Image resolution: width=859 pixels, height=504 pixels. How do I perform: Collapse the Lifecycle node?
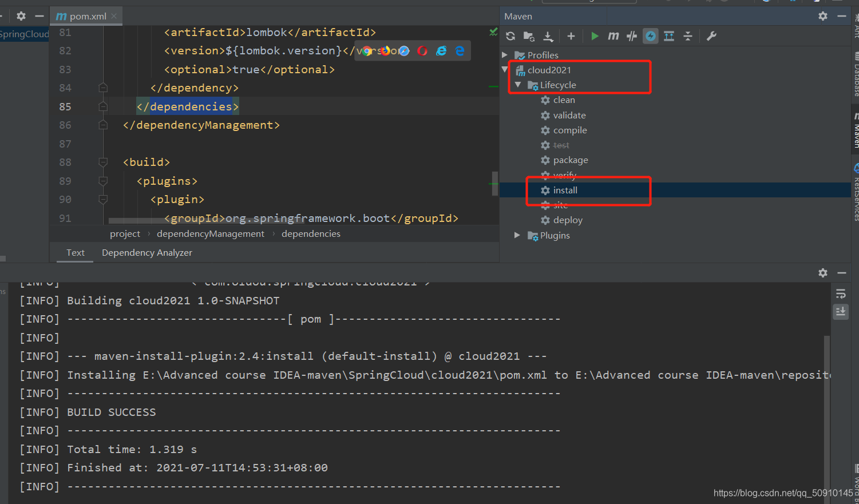[x=518, y=85]
